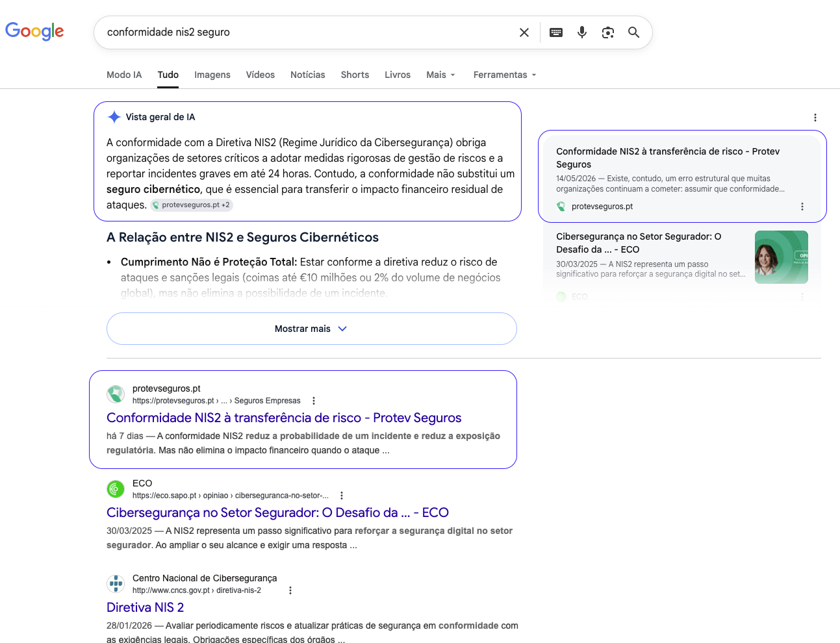Open three-dot options for the protevseguros.pt search result

point(314,401)
